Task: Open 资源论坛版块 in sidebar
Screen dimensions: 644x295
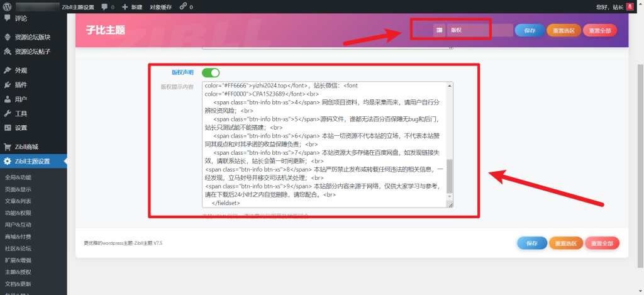Action: (x=33, y=37)
